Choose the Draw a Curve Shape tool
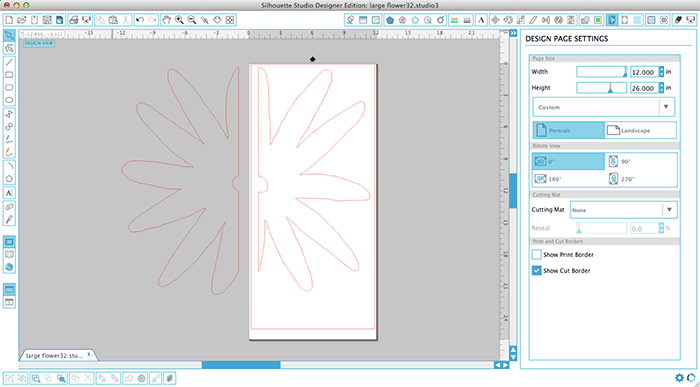This screenshot has height=387, width=700. (9, 127)
